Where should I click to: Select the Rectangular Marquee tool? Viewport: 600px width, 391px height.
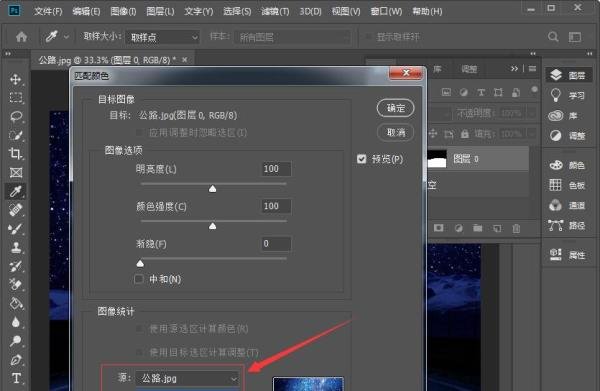pyautogui.click(x=16, y=98)
